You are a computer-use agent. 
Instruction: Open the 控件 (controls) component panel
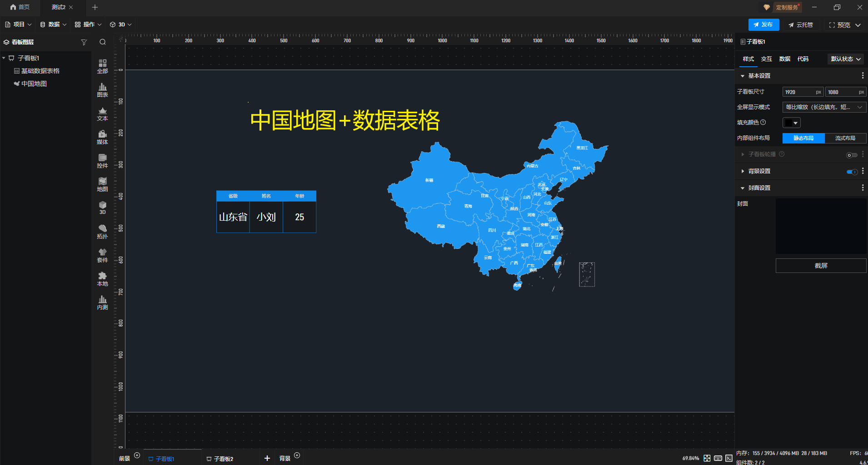[102, 161]
